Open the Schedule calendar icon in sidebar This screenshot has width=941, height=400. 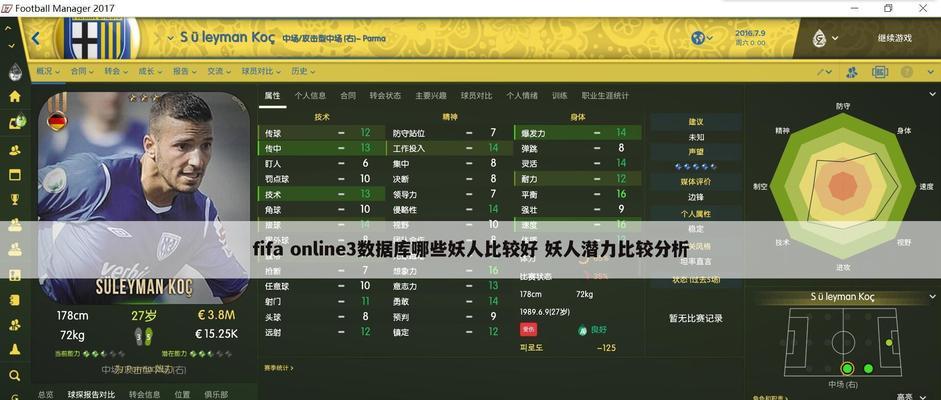pos(14,175)
